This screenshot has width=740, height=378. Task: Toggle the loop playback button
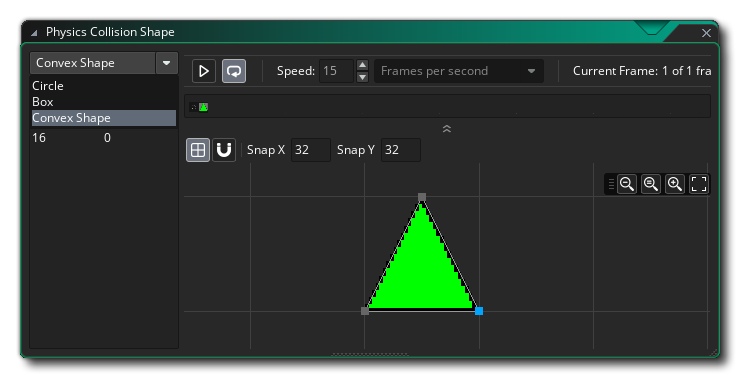tap(234, 71)
